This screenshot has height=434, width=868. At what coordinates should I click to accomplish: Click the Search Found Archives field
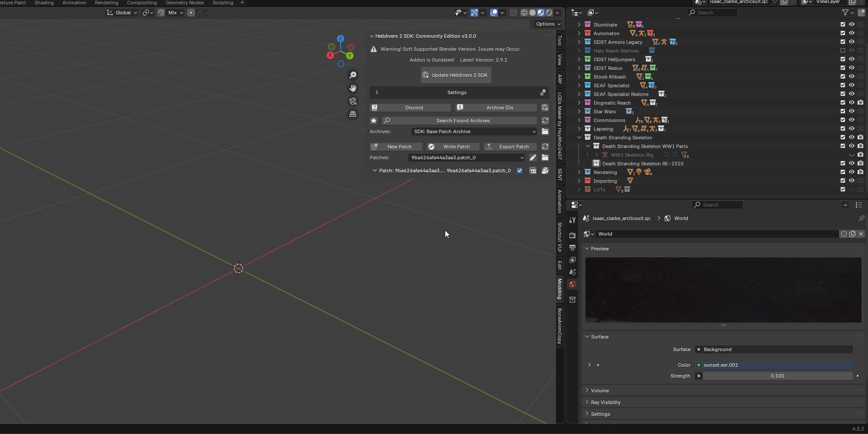pos(463,121)
